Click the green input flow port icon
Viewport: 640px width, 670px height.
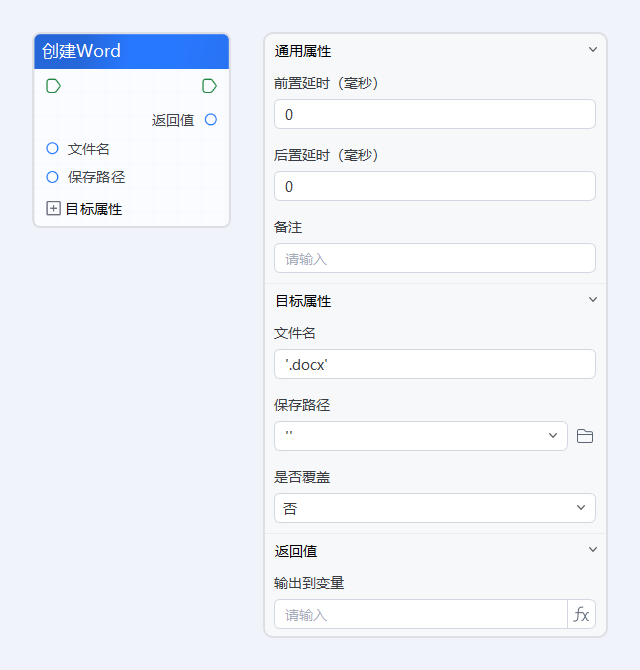(x=53, y=86)
